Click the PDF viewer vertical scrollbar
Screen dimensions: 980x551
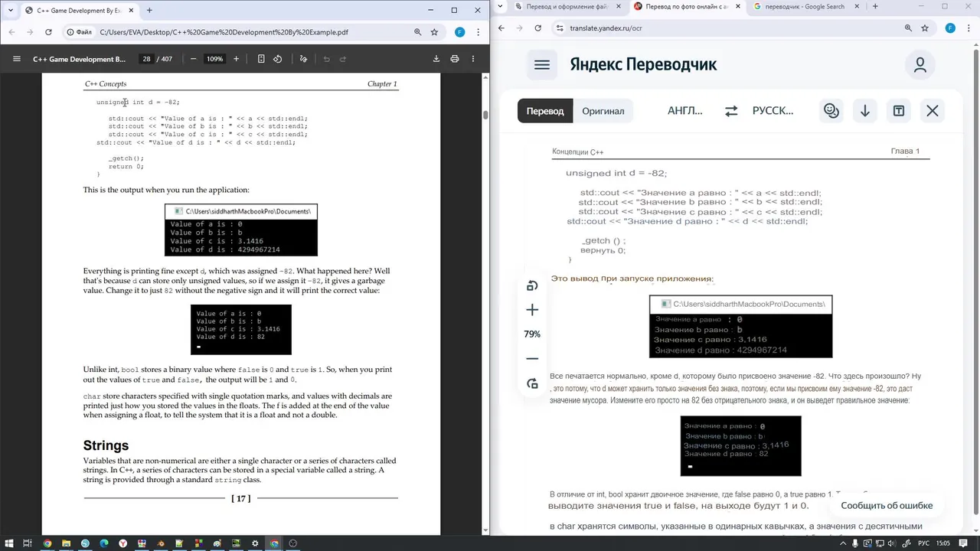point(485,115)
